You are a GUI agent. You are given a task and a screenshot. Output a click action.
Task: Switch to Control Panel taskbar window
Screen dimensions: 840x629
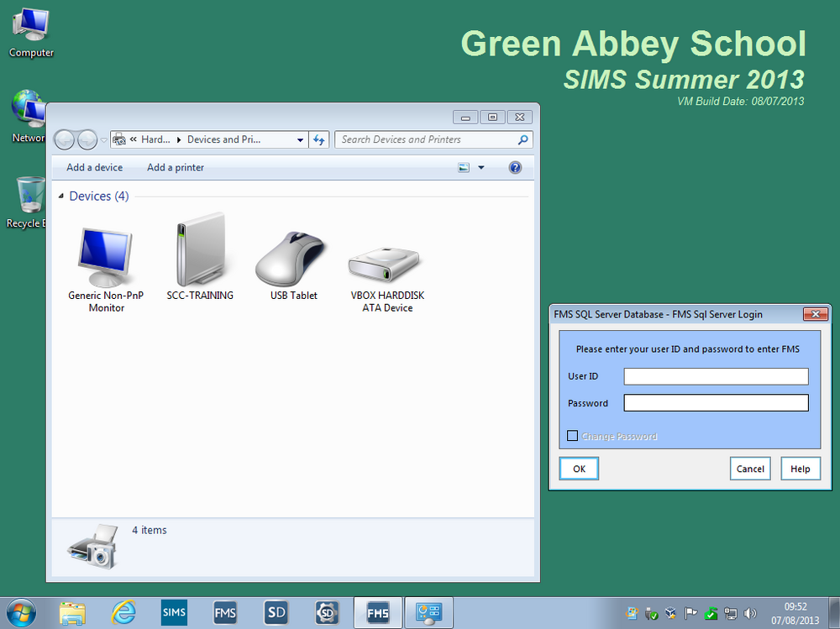coord(428,612)
